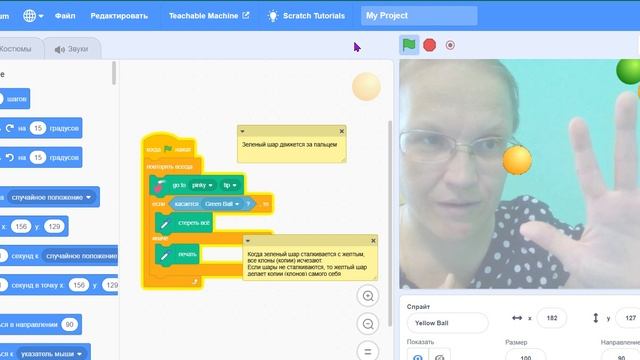Click the 'если' condition block label

(158, 203)
